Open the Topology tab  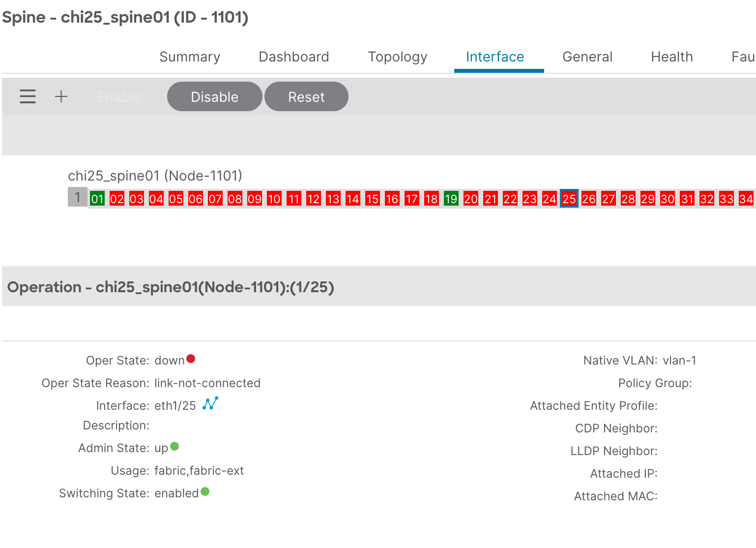pyautogui.click(x=397, y=57)
